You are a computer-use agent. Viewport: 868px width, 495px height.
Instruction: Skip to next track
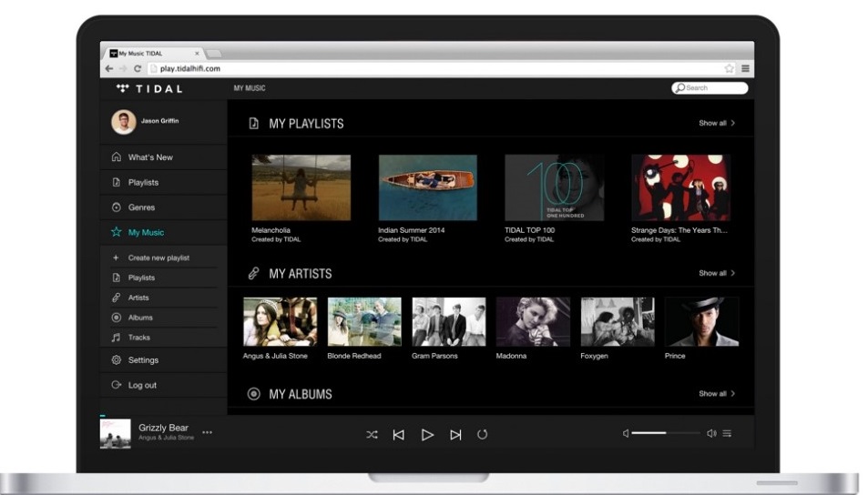coord(455,435)
